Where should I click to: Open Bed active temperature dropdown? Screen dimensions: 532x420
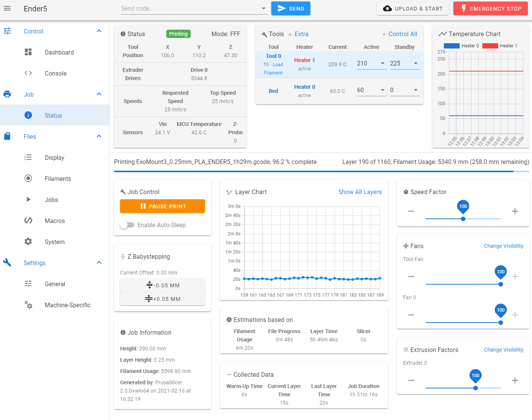pos(383,90)
